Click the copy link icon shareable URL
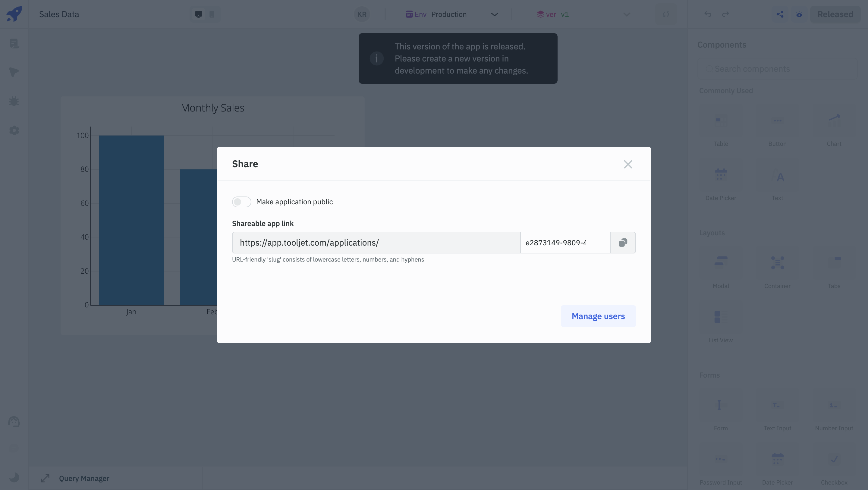 coord(622,242)
